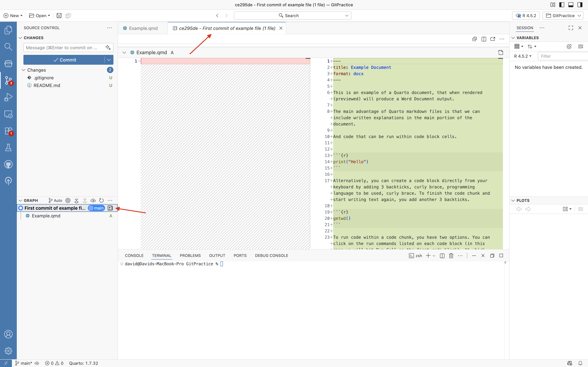
Task: Open the Explorer view in activity bar
Action: point(8,30)
